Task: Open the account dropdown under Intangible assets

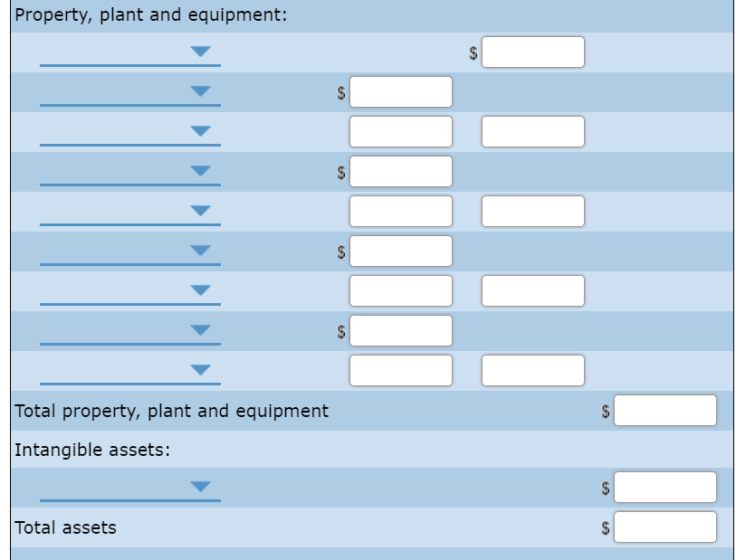Action: pos(201,487)
